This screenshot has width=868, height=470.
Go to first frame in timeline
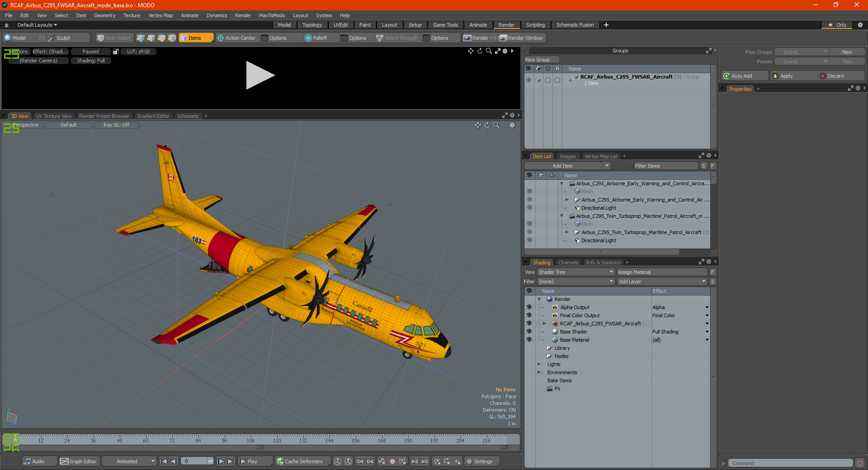(x=164, y=461)
